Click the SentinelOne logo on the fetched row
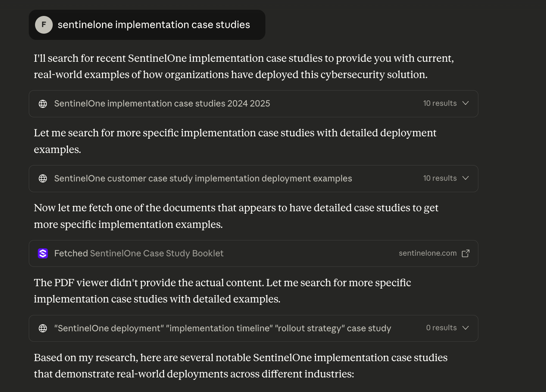Image resolution: width=546 pixels, height=392 pixels. click(x=43, y=254)
